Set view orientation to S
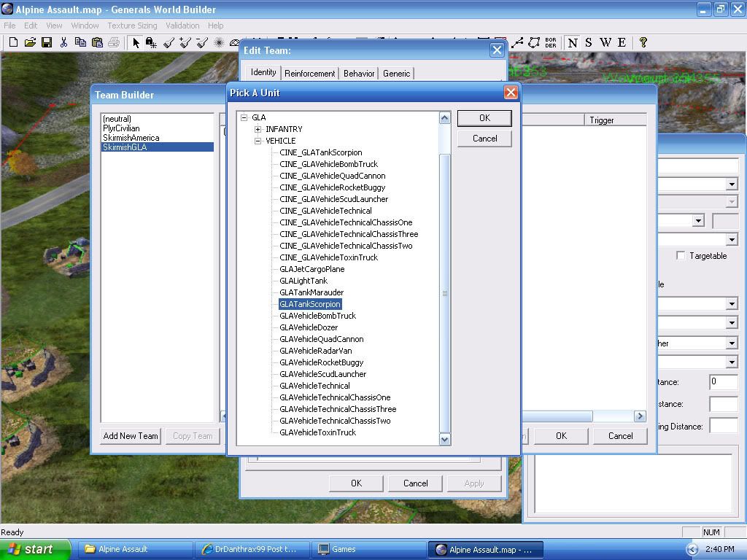 point(589,43)
